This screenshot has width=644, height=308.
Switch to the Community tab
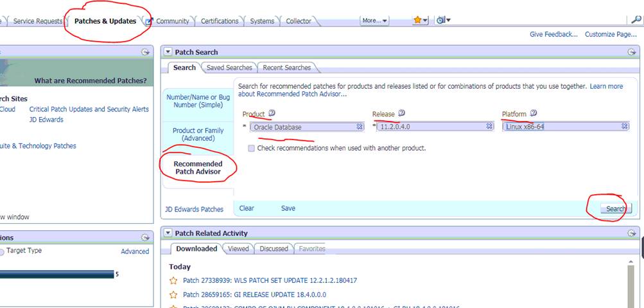173,21
